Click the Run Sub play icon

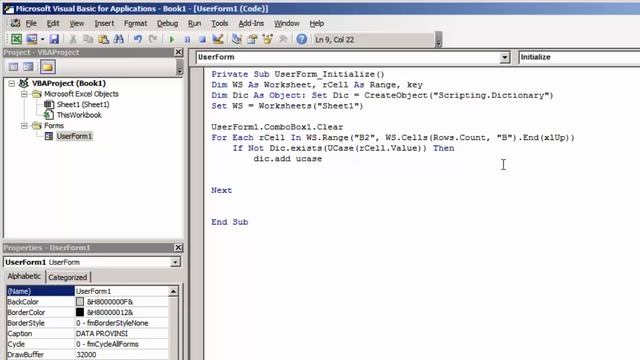click(x=172, y=39)
